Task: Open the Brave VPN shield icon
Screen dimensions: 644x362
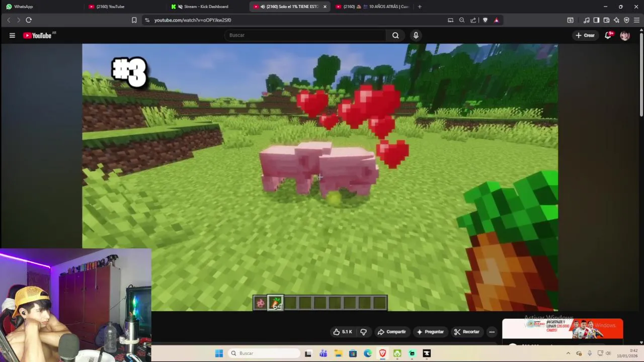Action: tap(626, 20)
